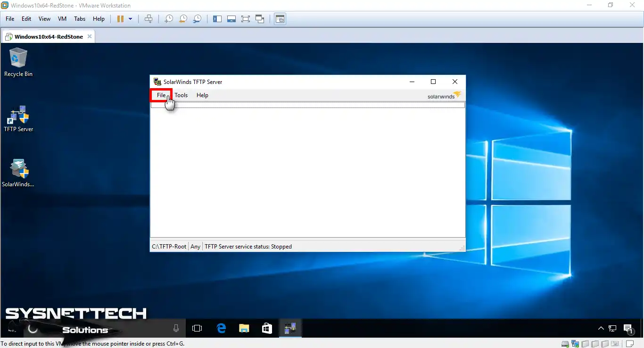Open Microsoft Store from the taskbar
Viewport: 644px width, 348px height.
(267, 328)
